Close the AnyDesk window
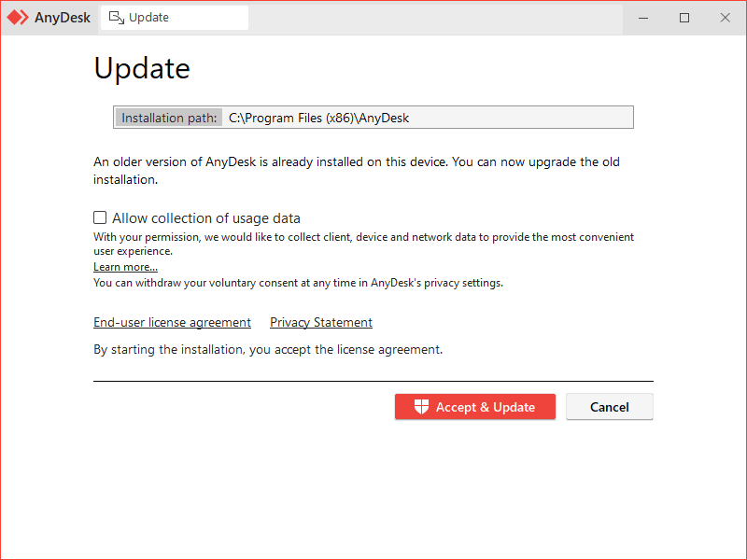 [726, 18]
